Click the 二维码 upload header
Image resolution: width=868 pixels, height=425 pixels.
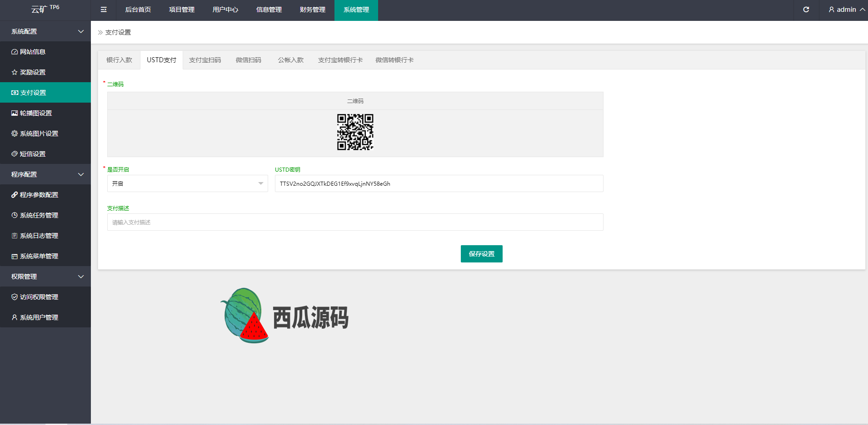coord(355,101)
